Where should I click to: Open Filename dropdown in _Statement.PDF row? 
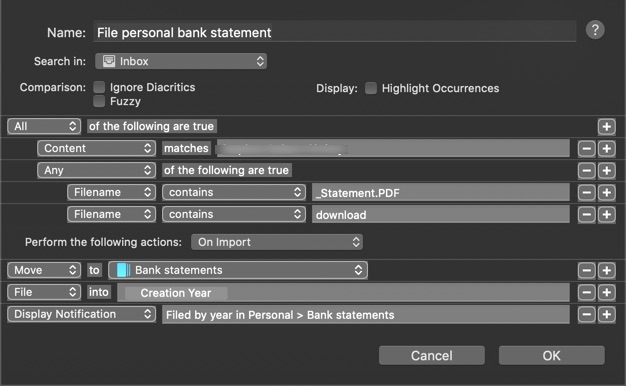click(111, 192)
